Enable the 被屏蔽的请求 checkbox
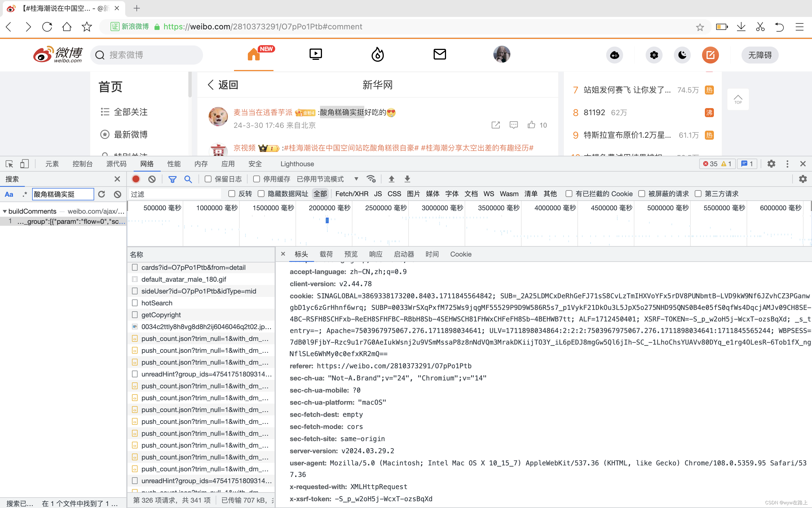 click(x=641, y=194)
